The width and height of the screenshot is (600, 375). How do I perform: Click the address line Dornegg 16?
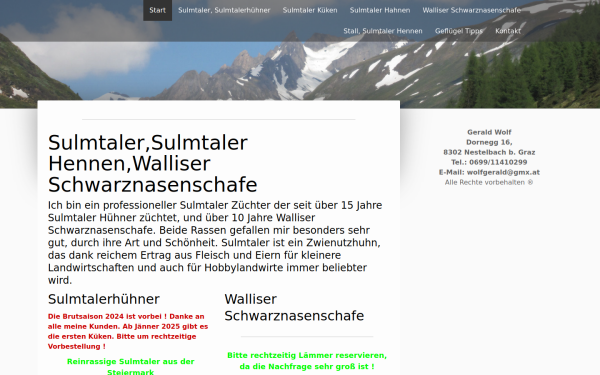coord(489,142)
